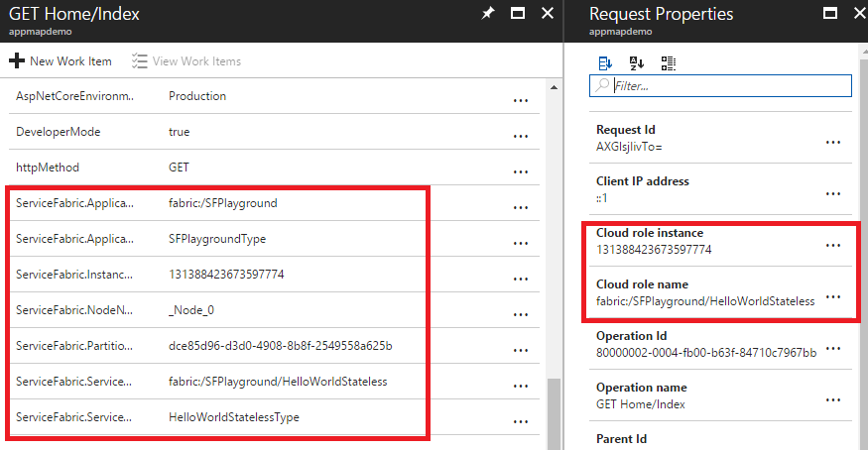This screenshot has width=868, height=450.
Task: Open ellipsis menu for Request Id
Action: click(833, 143)
